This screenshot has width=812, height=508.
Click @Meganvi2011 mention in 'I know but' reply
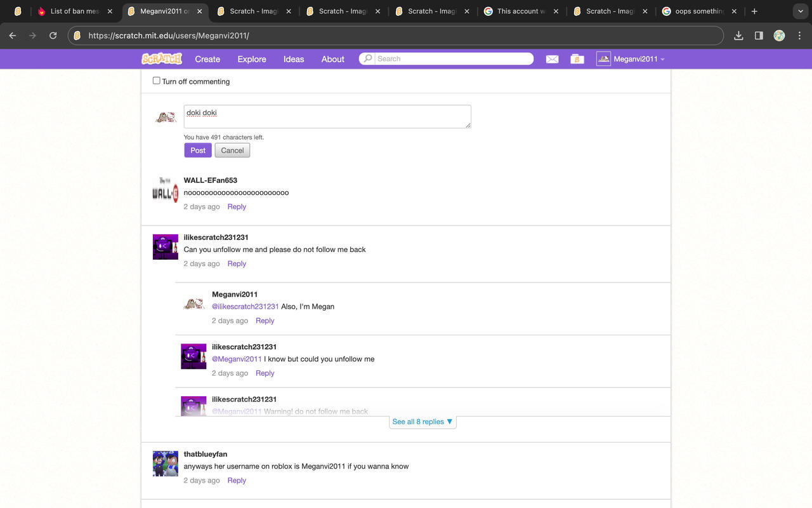237,359
